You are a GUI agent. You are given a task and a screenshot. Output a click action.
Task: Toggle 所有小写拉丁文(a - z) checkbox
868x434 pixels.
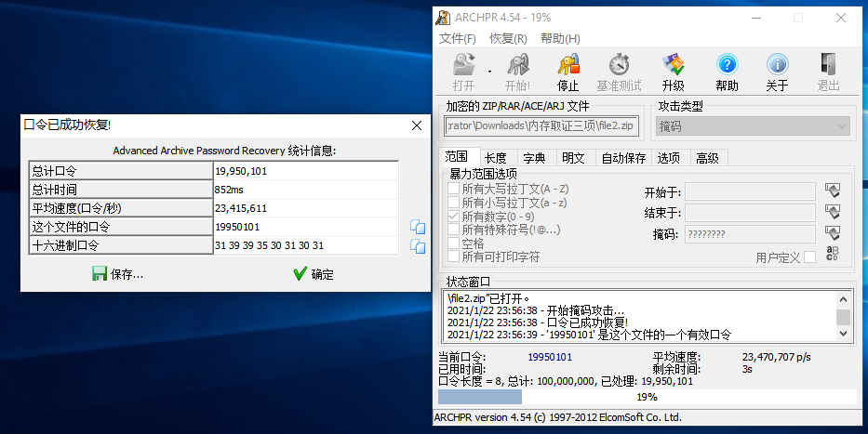[453, 203]
